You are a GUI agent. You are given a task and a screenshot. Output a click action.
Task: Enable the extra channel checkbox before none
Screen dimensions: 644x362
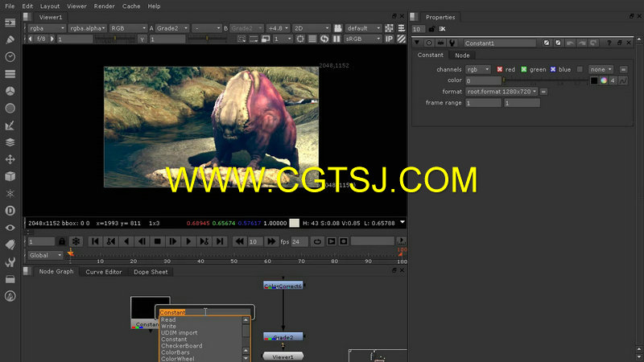[580, 69]
